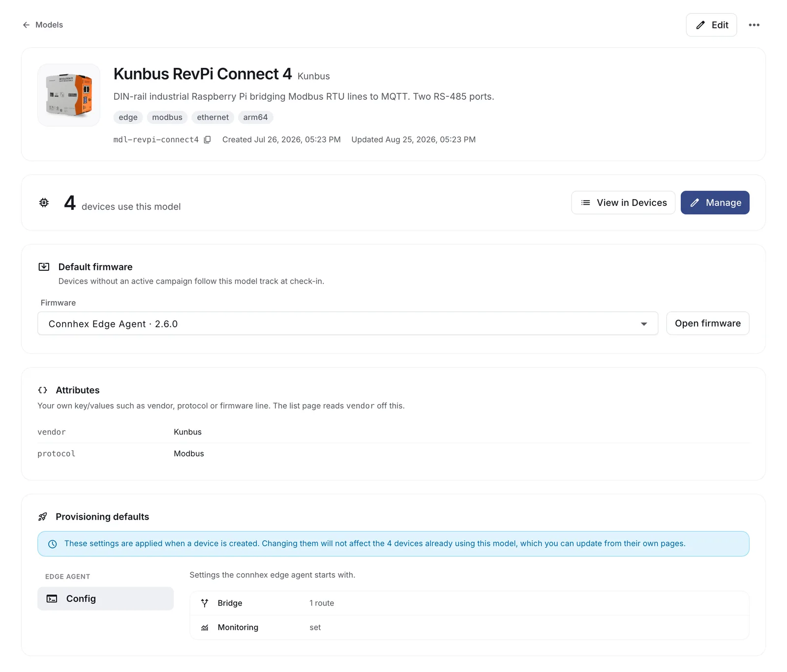Select the 'modbus' tag
The width and height of the screenshot is (787, 672).
click(x=167, y=117)
